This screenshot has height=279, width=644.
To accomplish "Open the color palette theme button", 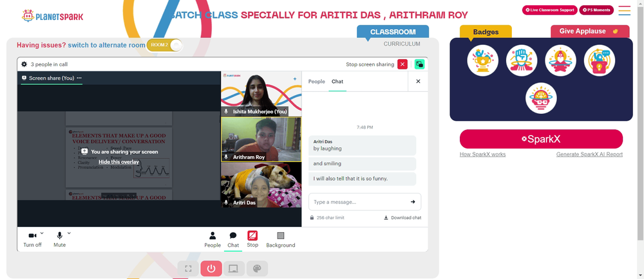I will click(257, 269).
